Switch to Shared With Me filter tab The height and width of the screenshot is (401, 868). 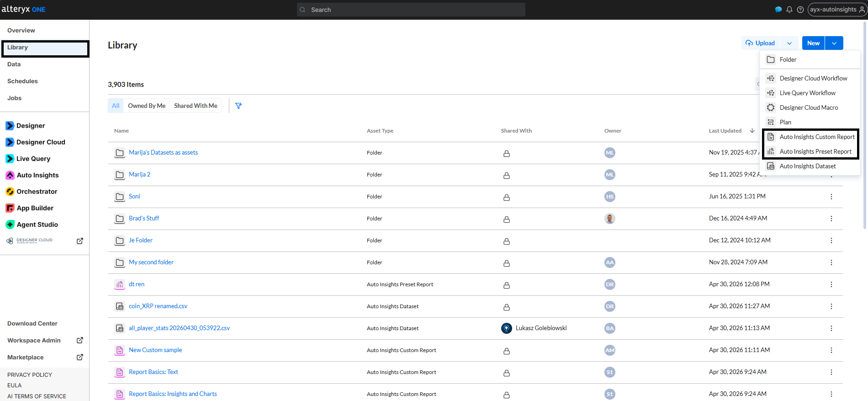(196, 106)
